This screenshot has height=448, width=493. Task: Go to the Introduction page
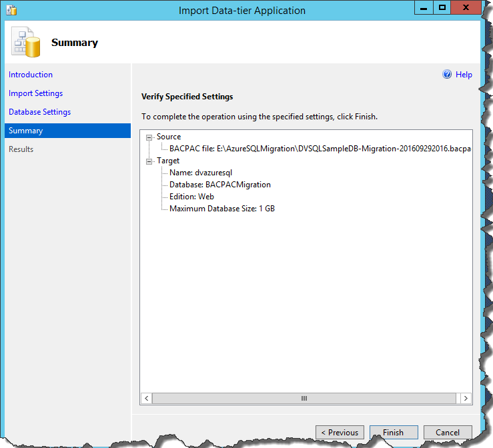point(31,75)
